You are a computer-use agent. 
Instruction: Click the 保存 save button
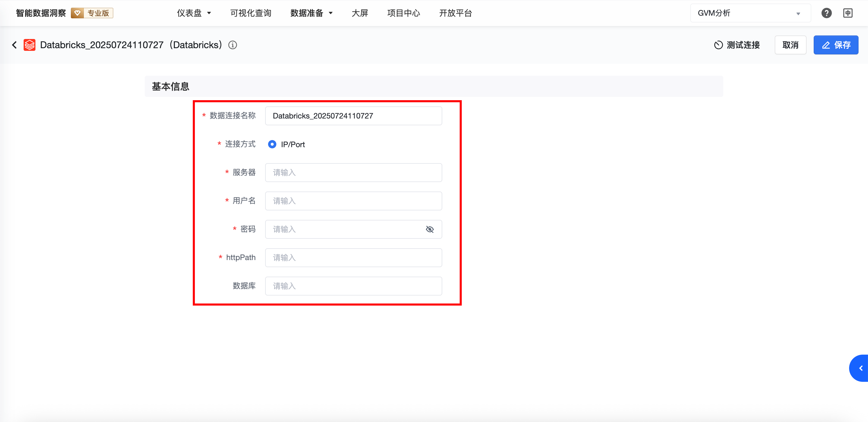coord(836,45)
